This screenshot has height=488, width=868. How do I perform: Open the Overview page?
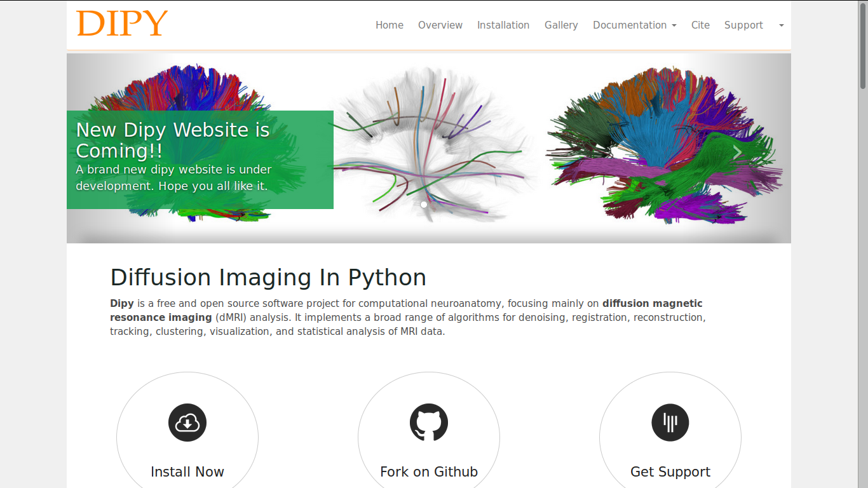[x=440, y=25]
